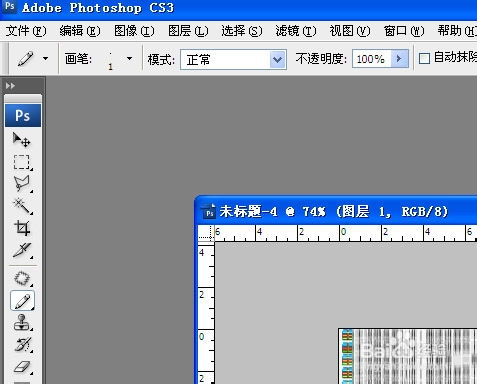The height and width of the screenshot is (384, 477).
Task: Open the blend mode dropdown showing 正常
Action: pos(233,60)
